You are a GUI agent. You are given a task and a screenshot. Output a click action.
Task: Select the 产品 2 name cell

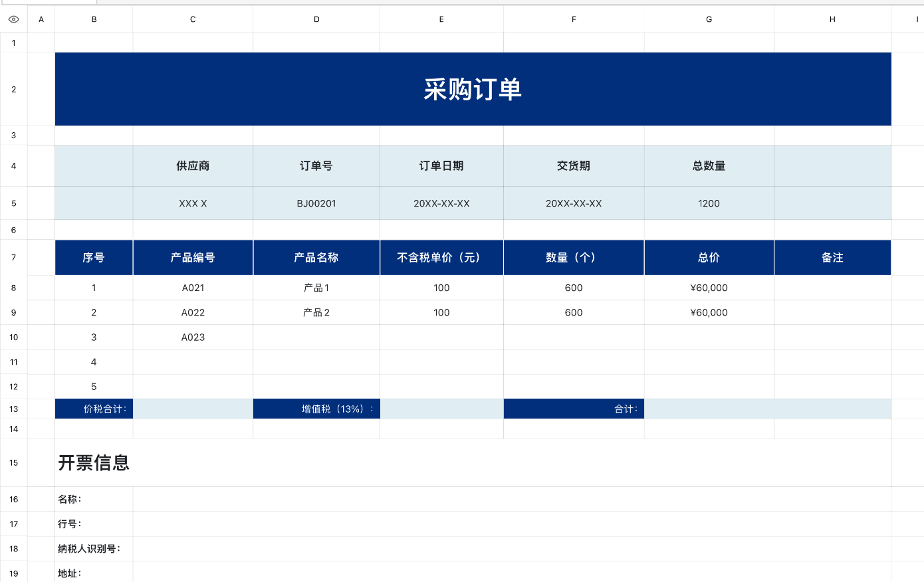point(316,312)
